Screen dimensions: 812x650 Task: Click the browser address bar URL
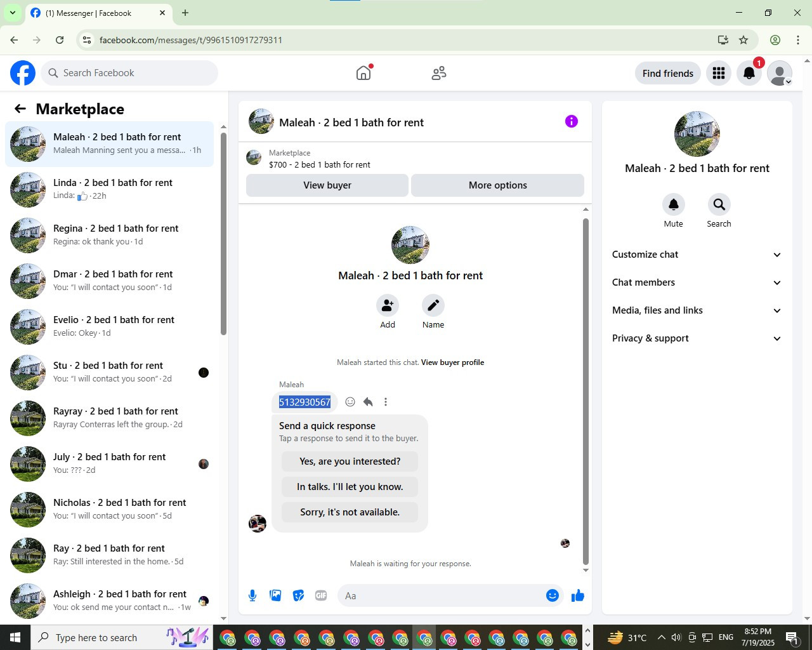191,40
